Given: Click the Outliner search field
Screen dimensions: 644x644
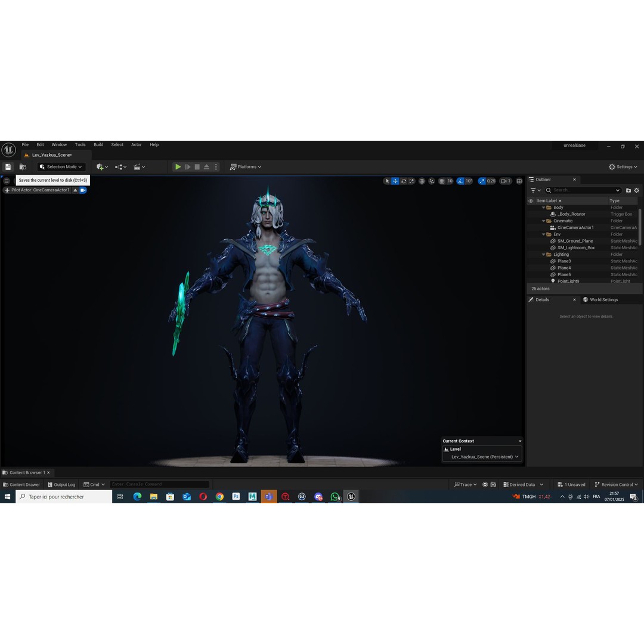Looking at the screenshot, I should [583, 190].
